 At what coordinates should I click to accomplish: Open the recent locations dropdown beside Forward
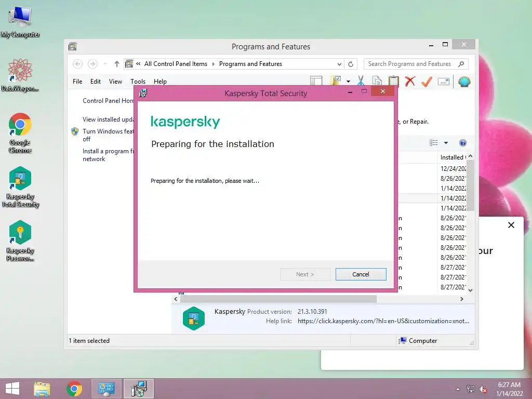click(x=105, y=64)
